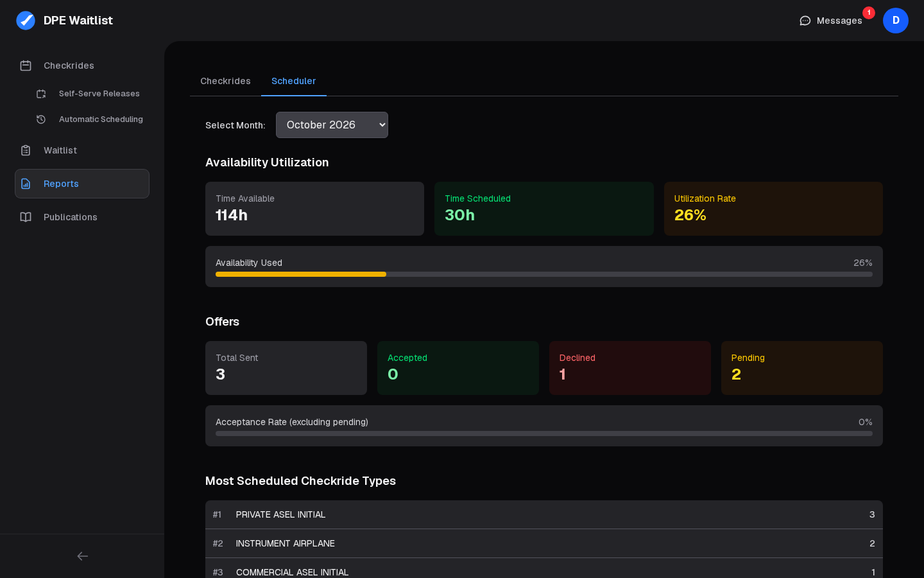Click the 0% acceptance rate value
Screen dimensions: 924x578
(x=866, y=422)
